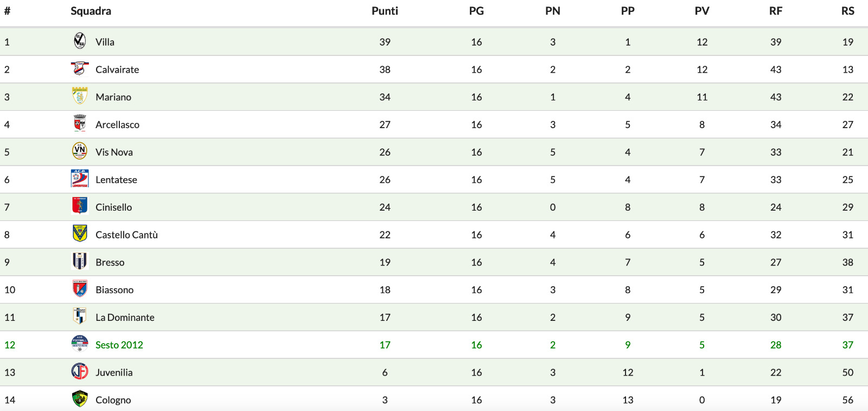
Task: Click the Bresso striped badge icon
Action: tap(80, 262)
